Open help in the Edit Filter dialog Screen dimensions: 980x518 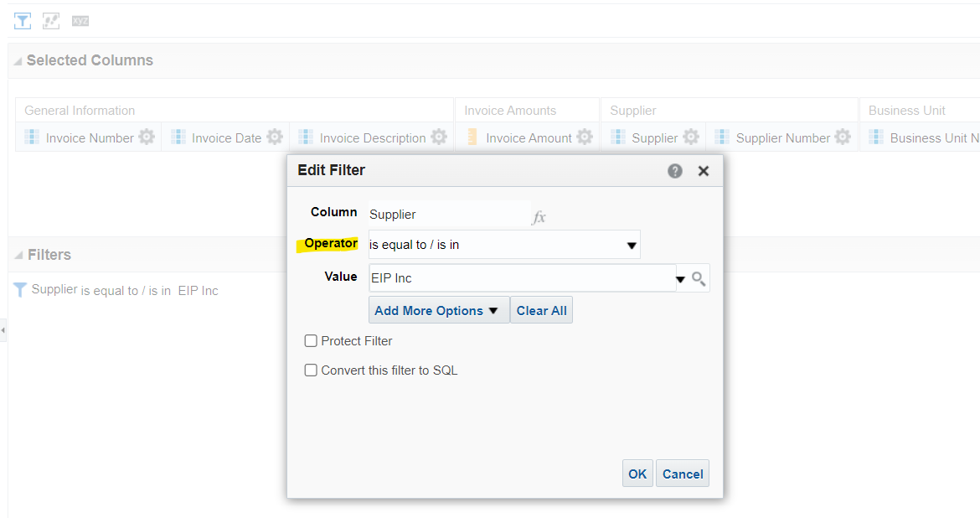(x=675, y=171)
